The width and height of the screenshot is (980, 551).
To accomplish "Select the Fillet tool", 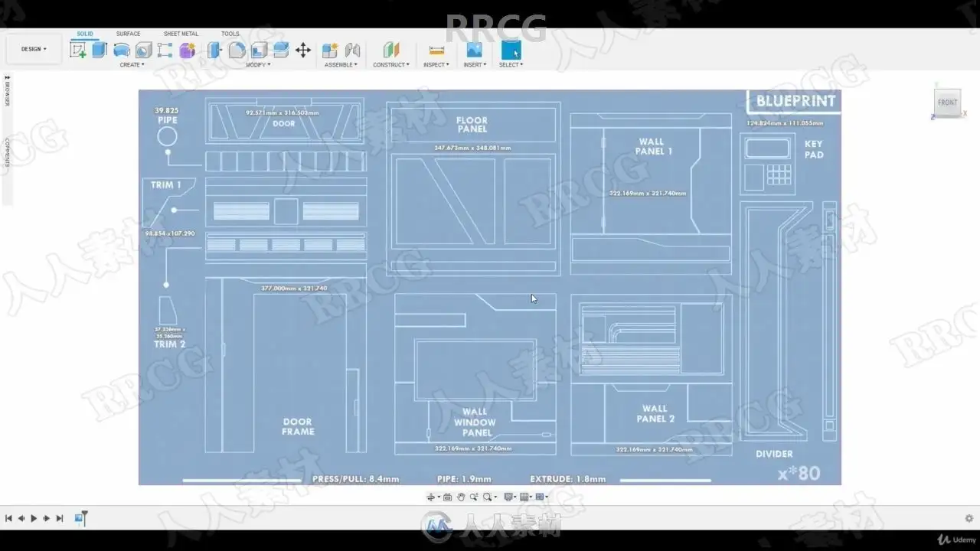I will (x=237, y=51).
